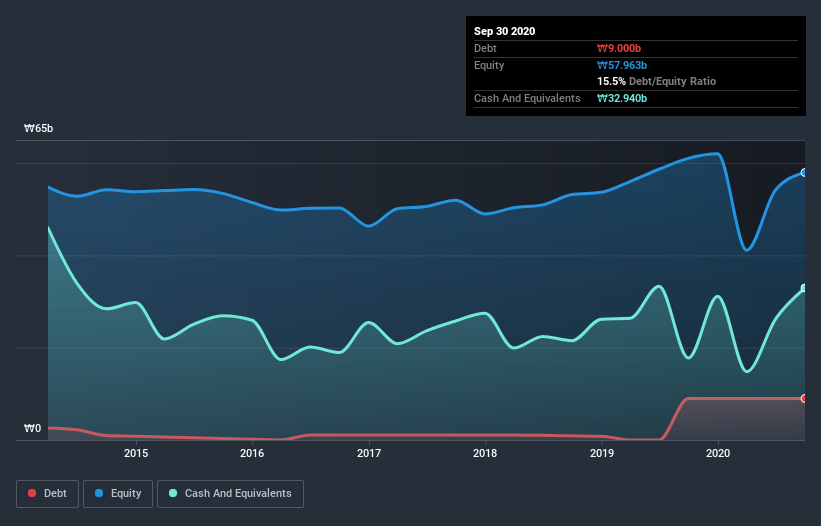
Task: Click the 2019 x-axis label
Action: tap(602, 453)
